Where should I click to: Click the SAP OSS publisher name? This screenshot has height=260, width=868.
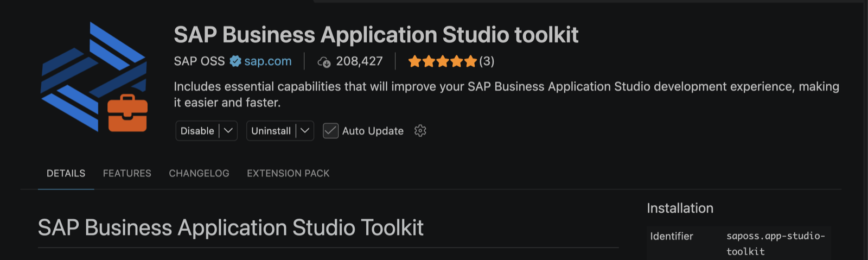point(199,61)
